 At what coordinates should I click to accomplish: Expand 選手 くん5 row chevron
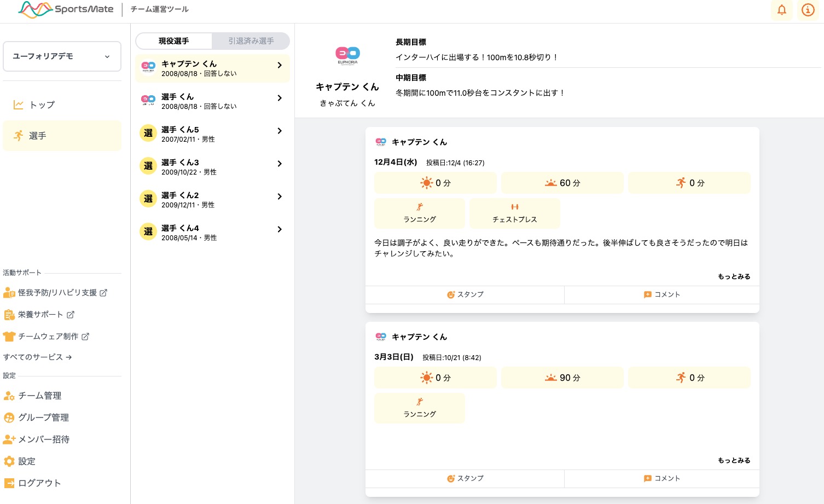click(x=280, y=131)
